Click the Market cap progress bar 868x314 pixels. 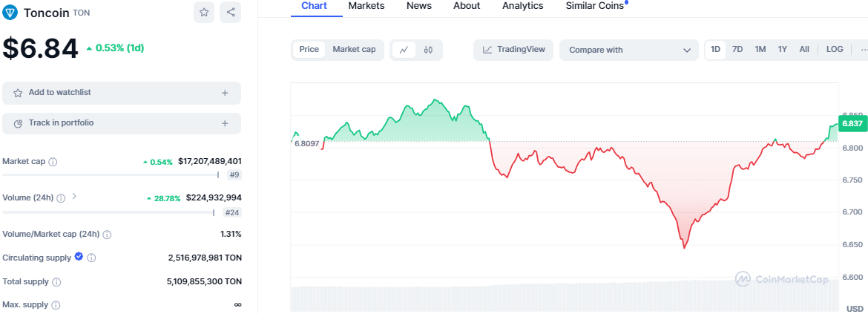coord(111,175)
